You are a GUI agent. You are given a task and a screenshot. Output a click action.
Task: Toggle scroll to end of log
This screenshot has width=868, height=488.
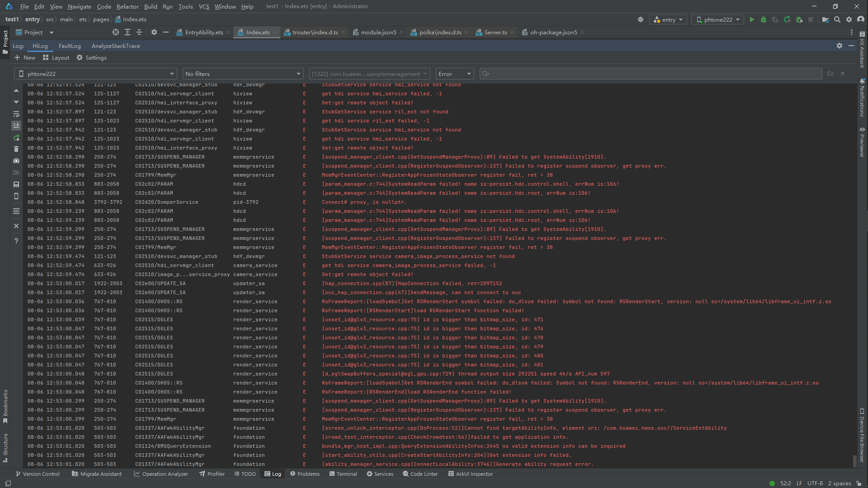(16, 126)
